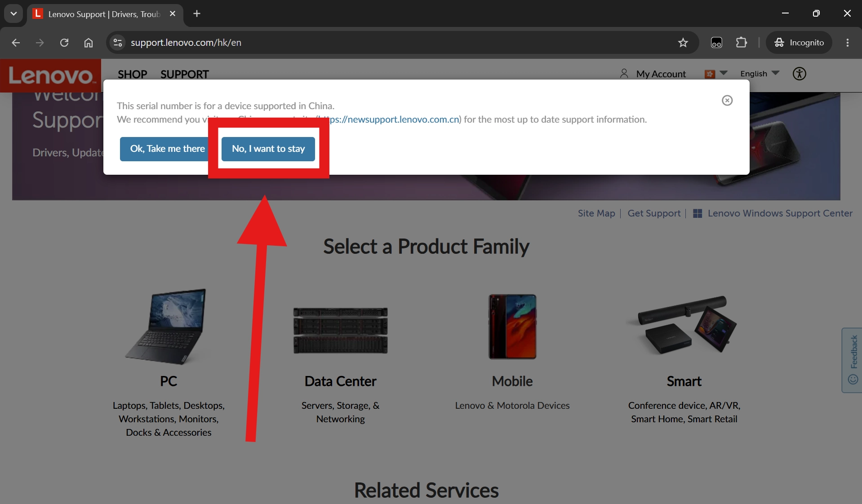Open the Chrome three-dot menu
The height and width of the screenshot is (504, 862).
point(848,43)
